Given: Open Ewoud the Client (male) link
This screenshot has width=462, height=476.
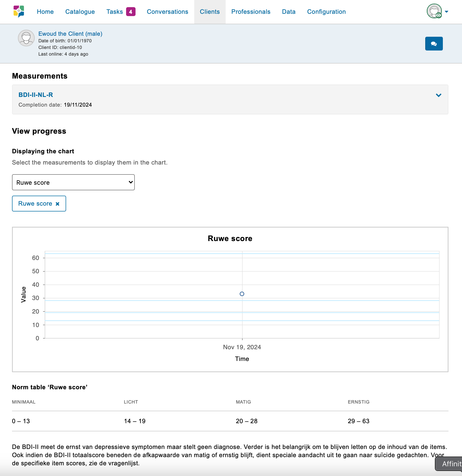Looking at the screenshot, I should pos(70,34).
